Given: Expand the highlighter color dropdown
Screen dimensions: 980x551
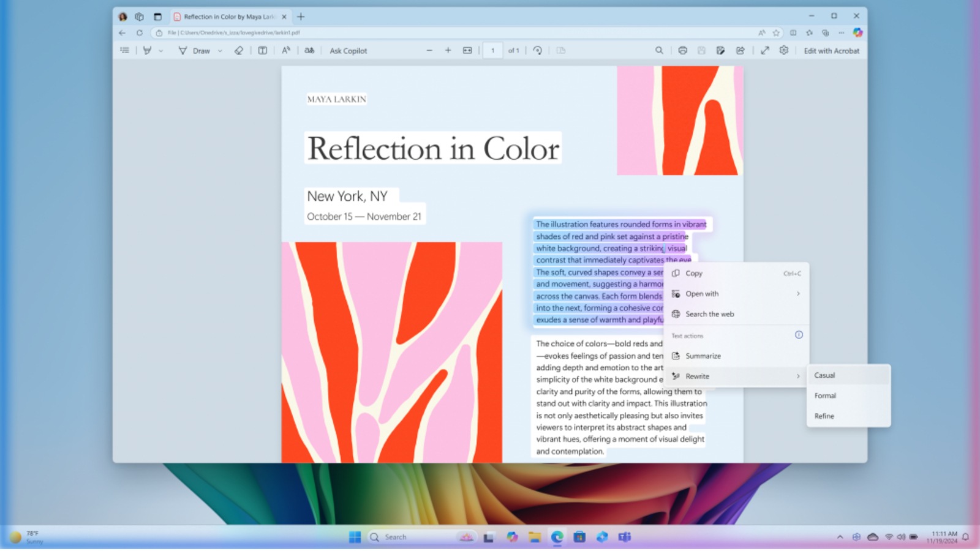Looking at the screenshot, I should (161, 50).
